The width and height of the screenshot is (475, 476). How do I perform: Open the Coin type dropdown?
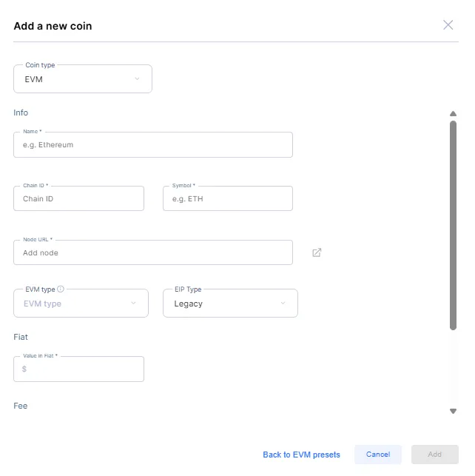pos(83,79)
